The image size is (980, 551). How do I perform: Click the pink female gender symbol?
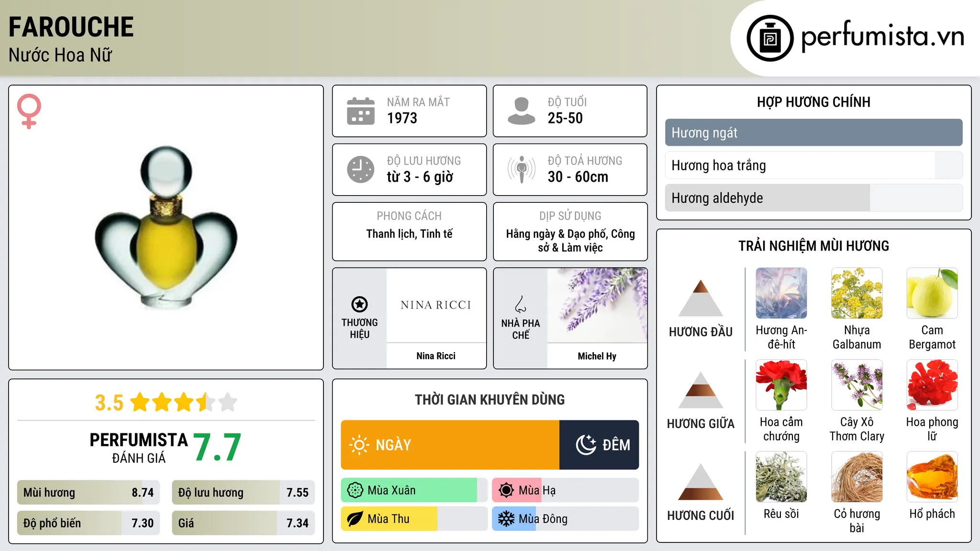(29, 111)
